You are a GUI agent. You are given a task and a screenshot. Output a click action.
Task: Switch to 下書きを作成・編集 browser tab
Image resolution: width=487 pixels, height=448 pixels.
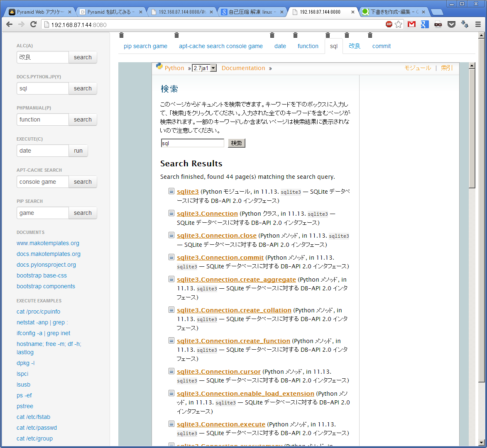point(394,12)
